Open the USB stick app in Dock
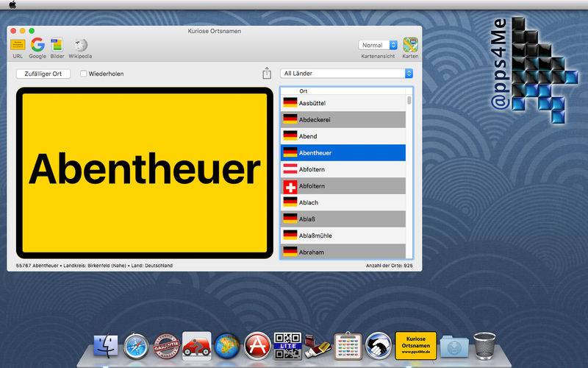This screenshot has width=588, height=368. [x=318, y=346]
